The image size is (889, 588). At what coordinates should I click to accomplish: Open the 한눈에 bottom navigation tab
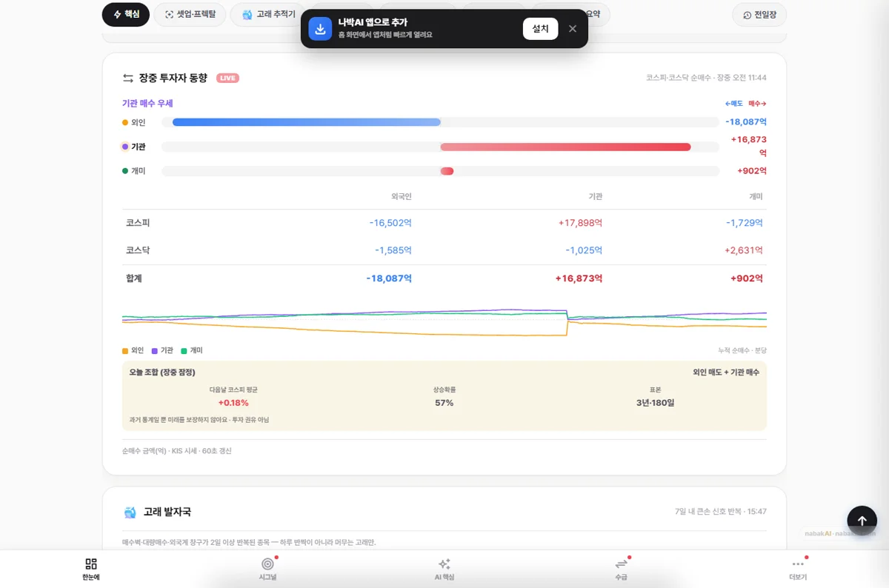coord(91,569)
